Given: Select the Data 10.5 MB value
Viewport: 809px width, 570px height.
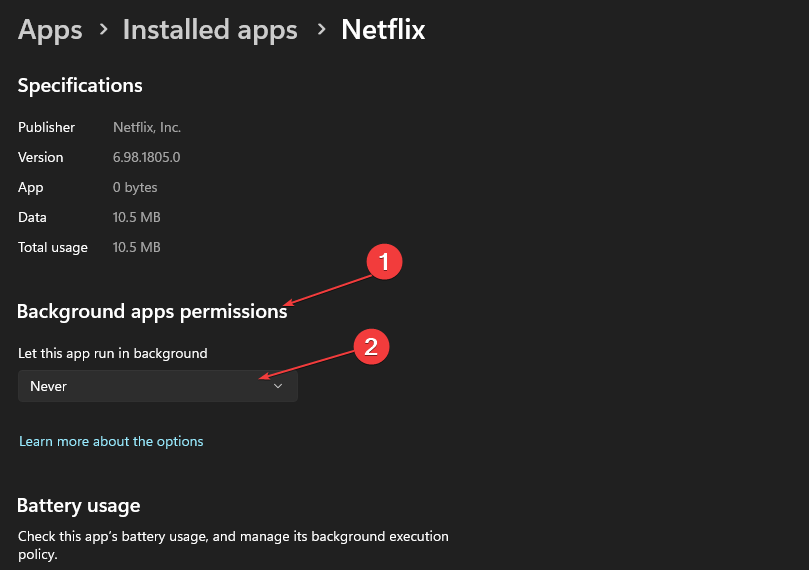Looking at the screenshot, I should 137,217.
